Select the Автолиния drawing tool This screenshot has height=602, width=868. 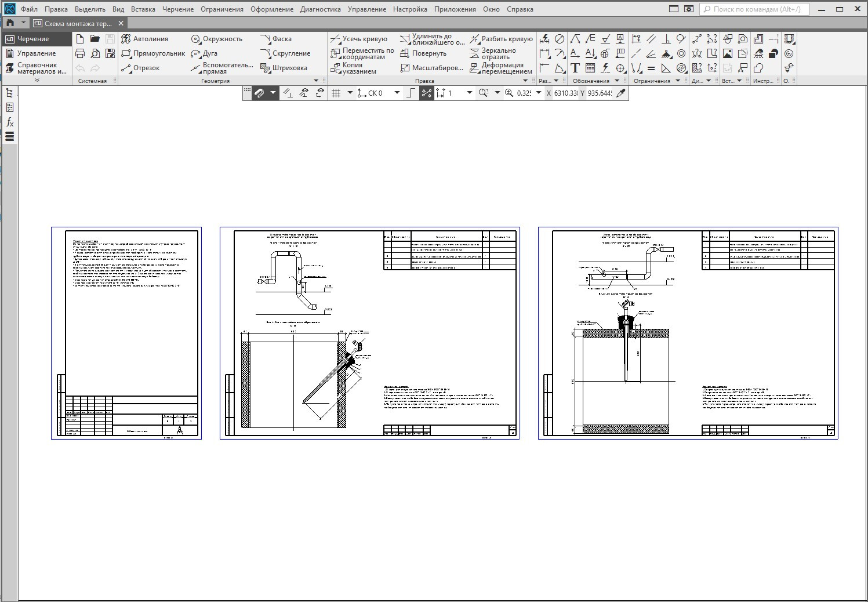tap(144, 39)
